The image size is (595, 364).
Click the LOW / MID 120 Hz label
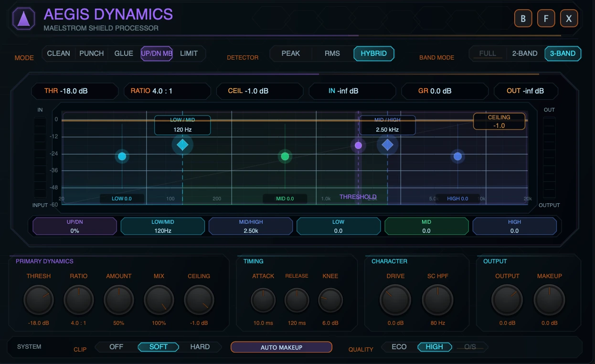[x=182, y=125]
